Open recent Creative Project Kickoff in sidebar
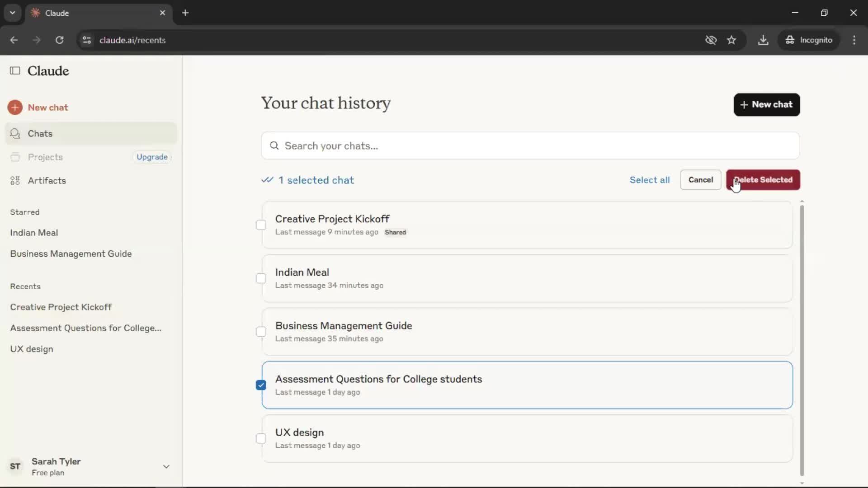 pyautogui.click(x=61, y=307)
